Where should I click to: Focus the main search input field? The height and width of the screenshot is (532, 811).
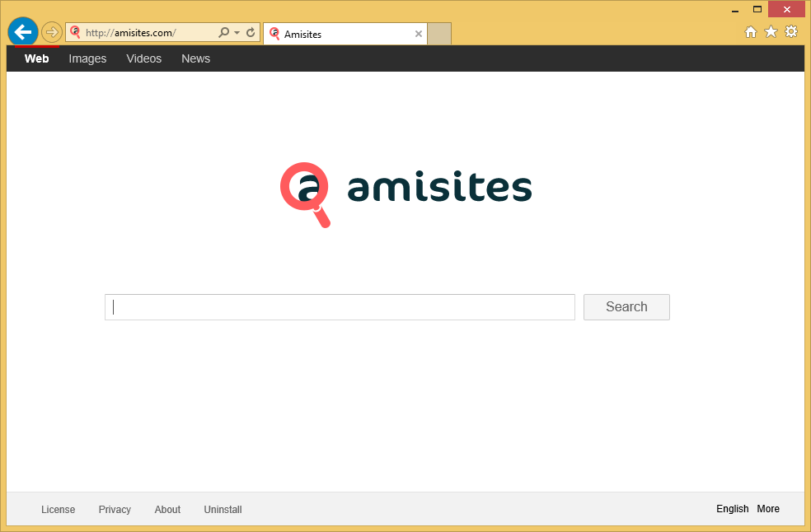pyautogui.click(x=340, y=307)
